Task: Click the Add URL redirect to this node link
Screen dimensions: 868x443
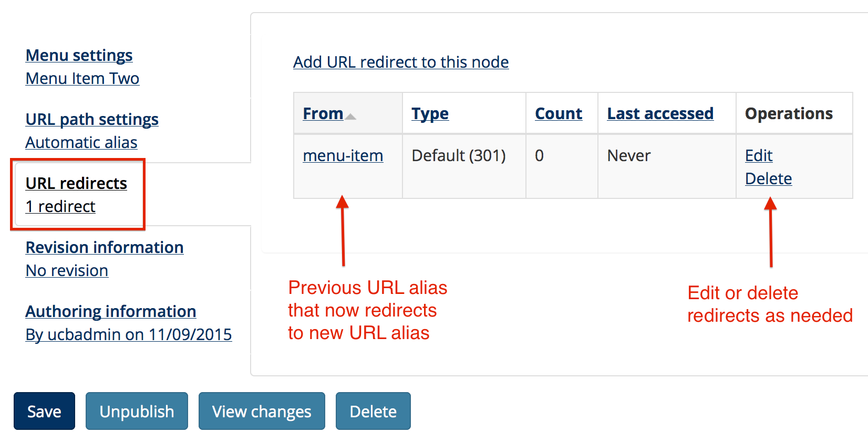Action: pyautogui.click(x=401, y=62)
